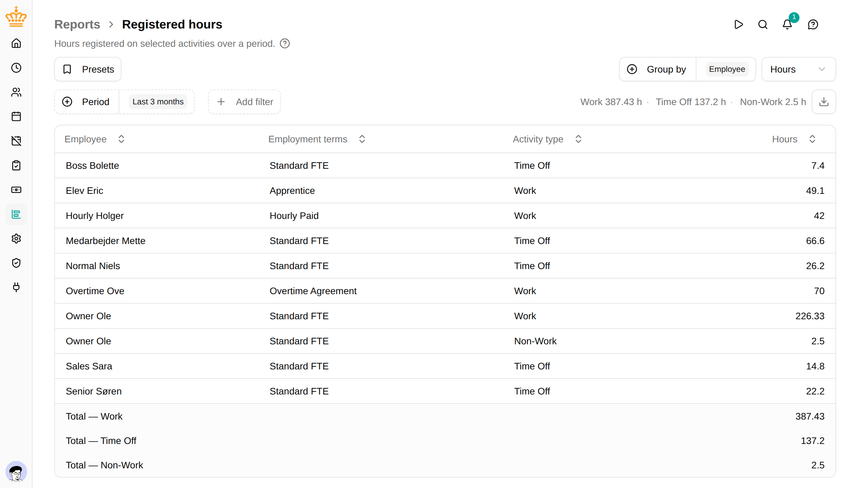The width and height of the screenshot is (868, 488).
Task: Open user avatar profile
Action: pos(16,472)
